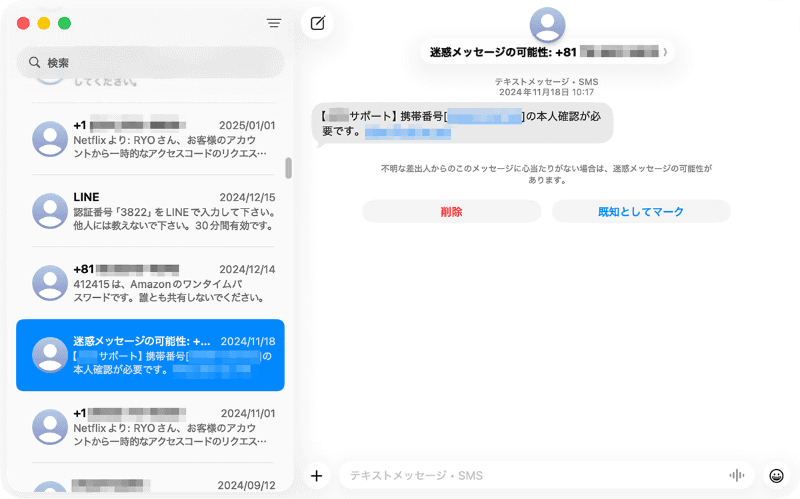Minimize the window with yellow button

point(44,23)
